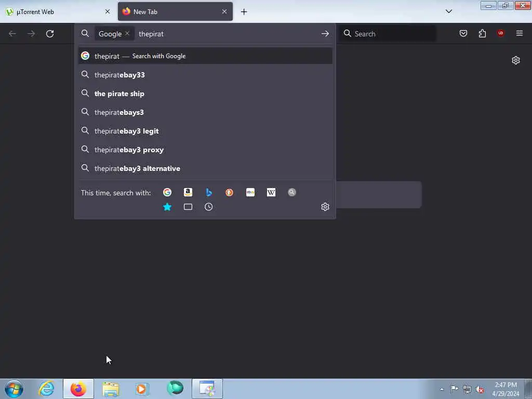The height and width of the screenshot is (399, 532).
Task: Choose suggestion thepiratebay3 alternative
Action: tap(205, 168)
